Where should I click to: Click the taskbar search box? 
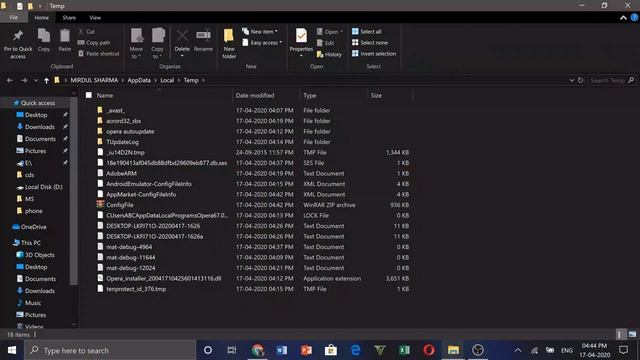click(x=110, y=350)
